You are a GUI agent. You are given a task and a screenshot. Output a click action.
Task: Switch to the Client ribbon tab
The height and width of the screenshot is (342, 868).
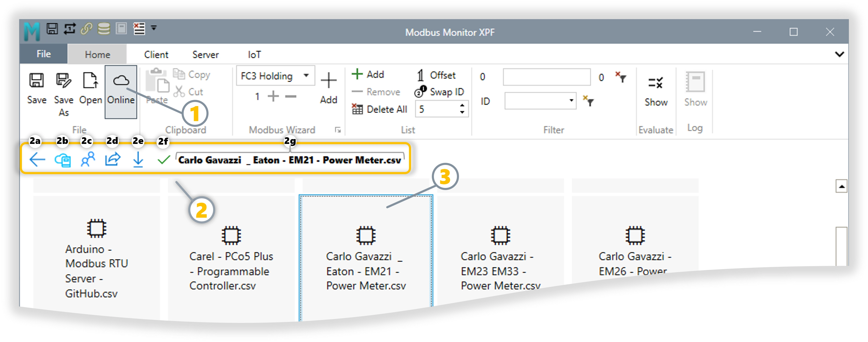point(156,55)
